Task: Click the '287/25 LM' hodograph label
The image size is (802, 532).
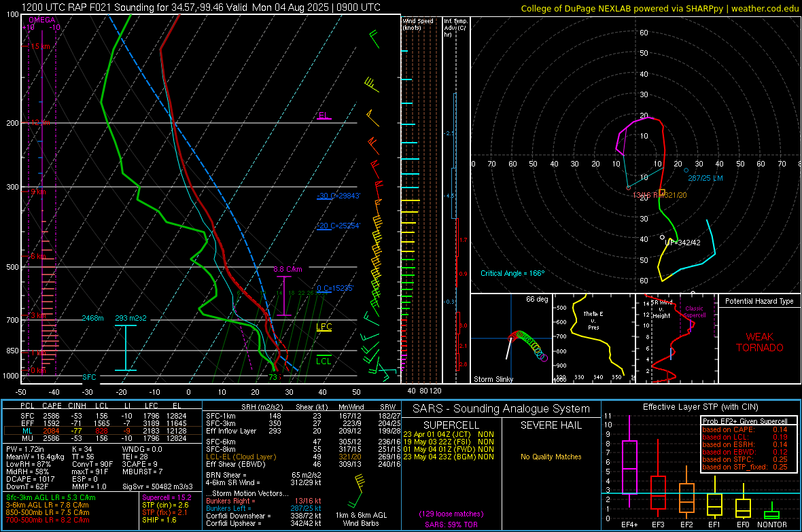Action: coord(705,178)
